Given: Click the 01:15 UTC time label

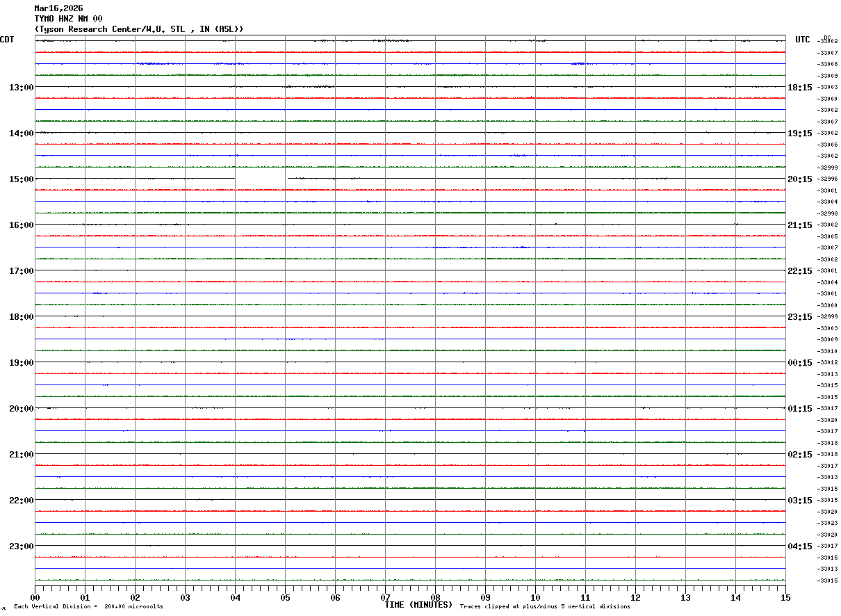Looking at the screenshot, I should coord(799,409).
